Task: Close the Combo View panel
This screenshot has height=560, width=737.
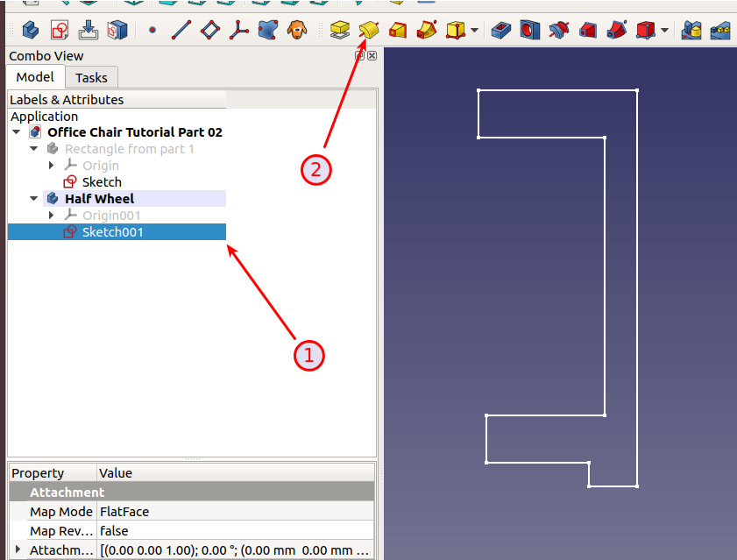Action: click(372, 55)
